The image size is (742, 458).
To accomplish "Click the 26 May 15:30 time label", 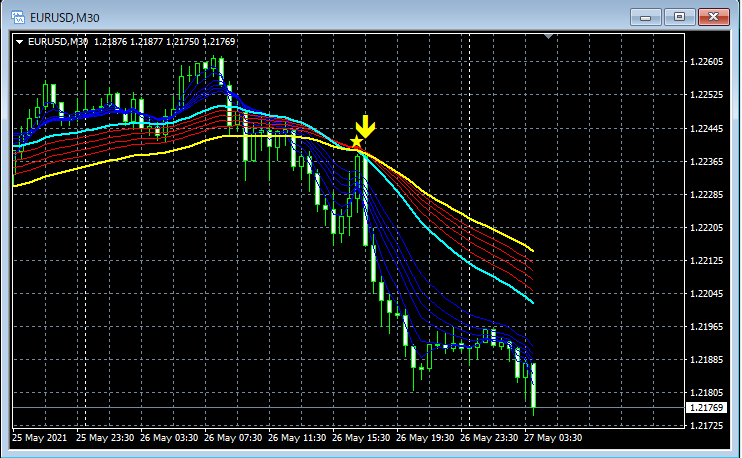I will tap(361, 438).
